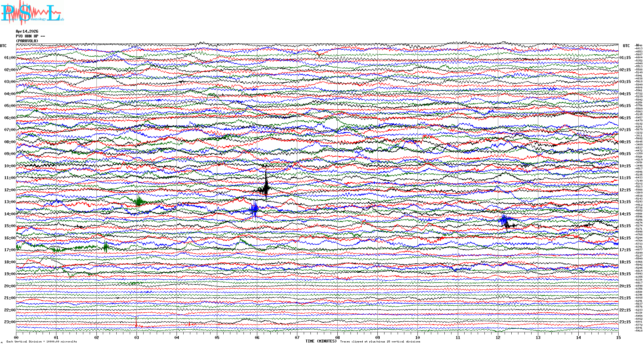The image size is (644, 346).
Task: Click the 23:15 time label on right
Action: click(x=625, y=322)
